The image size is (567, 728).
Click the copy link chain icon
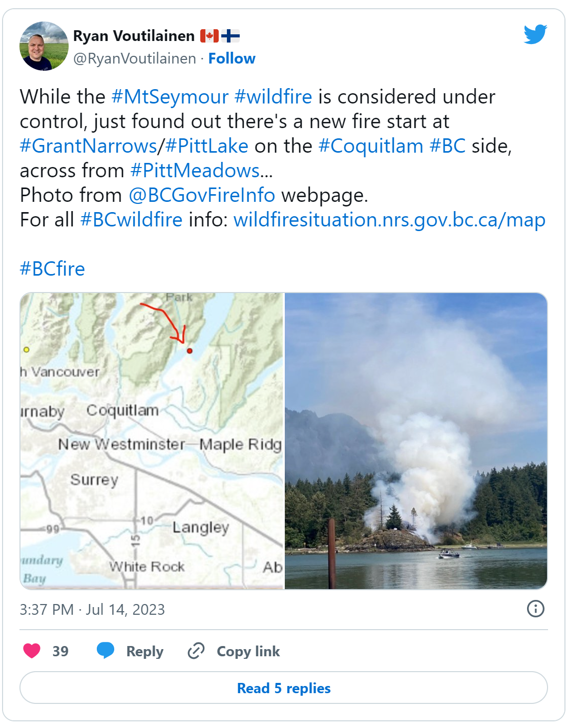(x=196, y=651)
